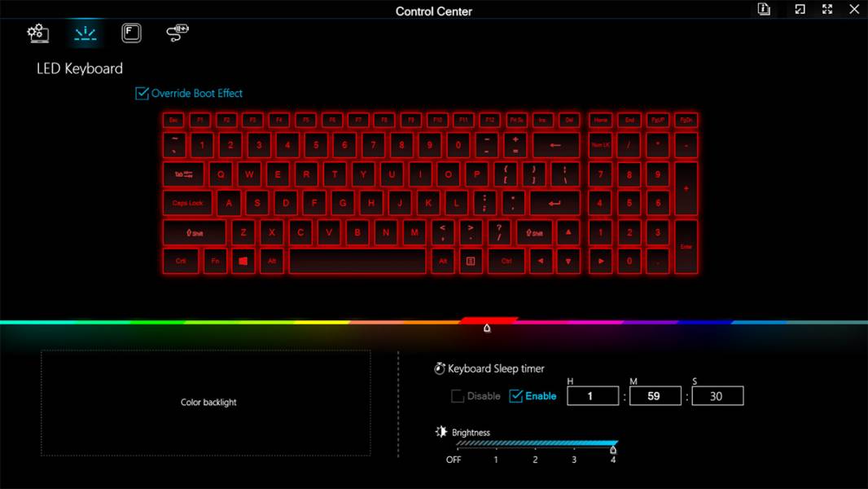
Task: Click the Color backlight preview box
Action: [206, 403]
